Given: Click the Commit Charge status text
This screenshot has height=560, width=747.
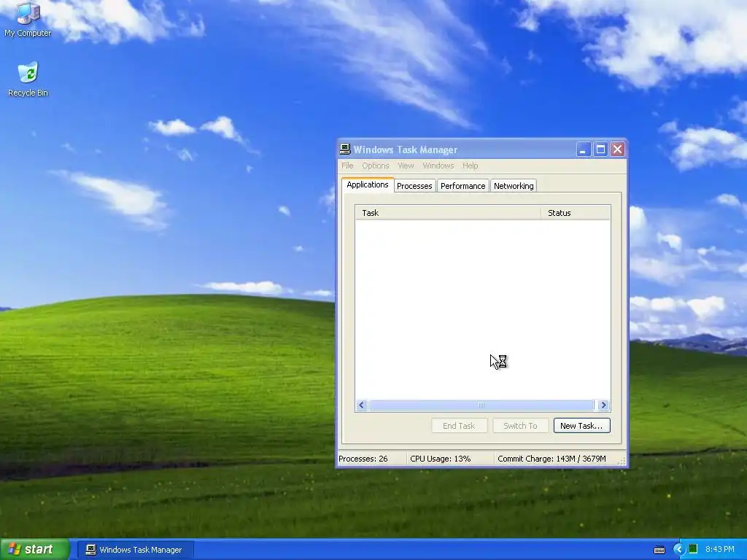Looking at the screenshot, I should (x=551, y=459).
